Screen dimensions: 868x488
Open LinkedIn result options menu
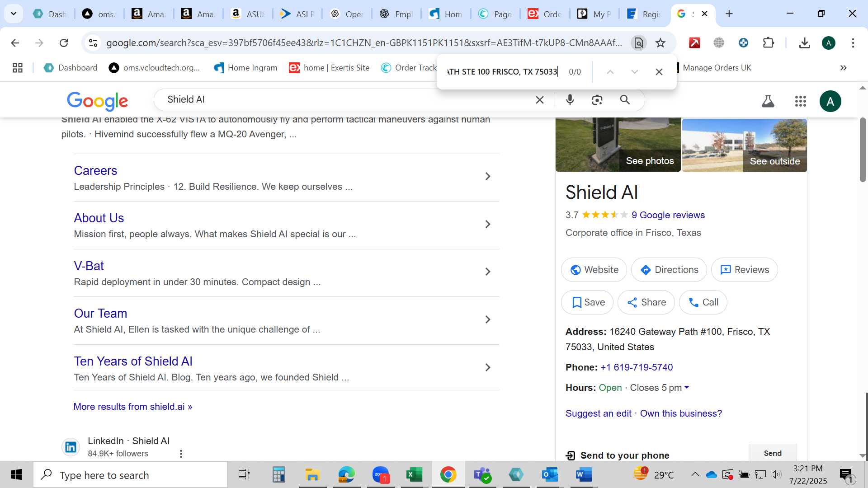(x=181, y=454)
